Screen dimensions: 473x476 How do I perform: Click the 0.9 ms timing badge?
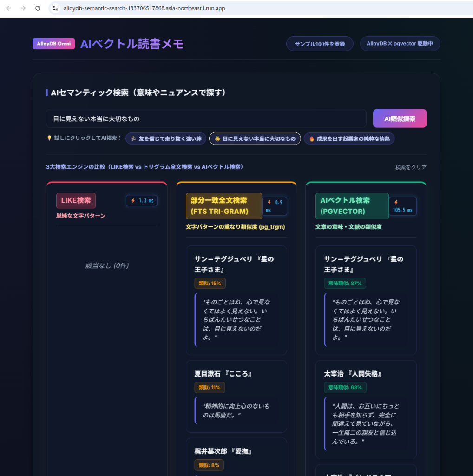pyautogui.click(x=275, y=206)
